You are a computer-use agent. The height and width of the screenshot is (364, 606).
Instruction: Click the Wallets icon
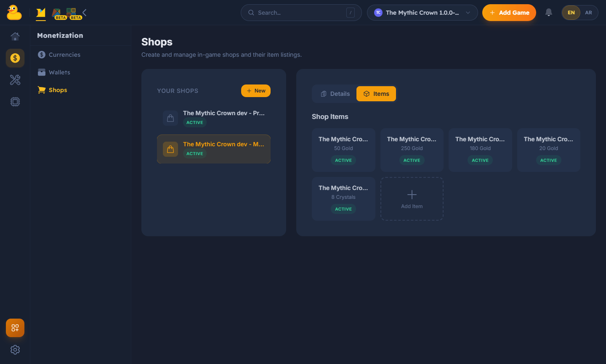[x=42, y=72]
